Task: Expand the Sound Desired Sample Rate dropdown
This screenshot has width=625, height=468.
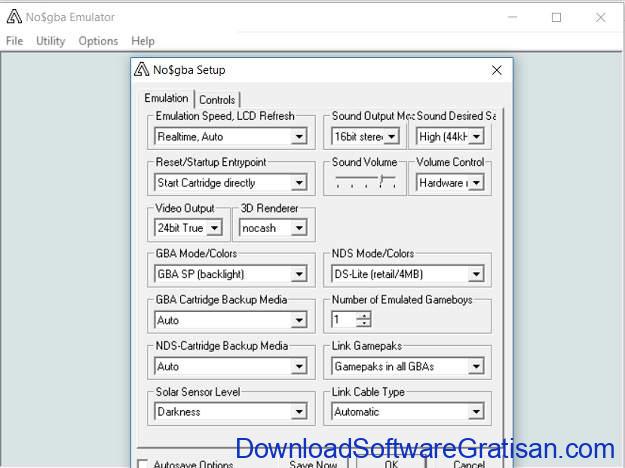Action: tap(476, 137)
